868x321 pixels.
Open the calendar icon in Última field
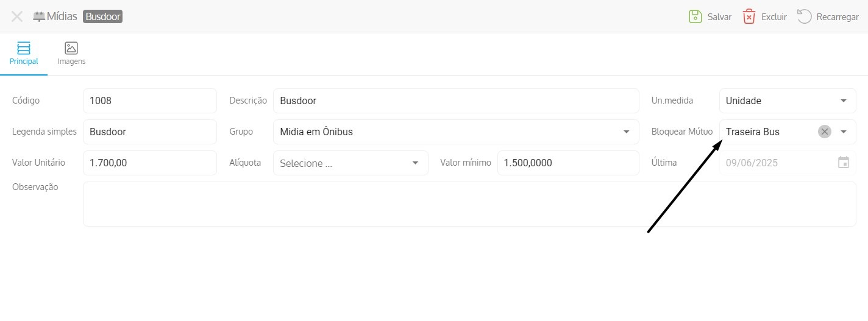click(844, 163)
